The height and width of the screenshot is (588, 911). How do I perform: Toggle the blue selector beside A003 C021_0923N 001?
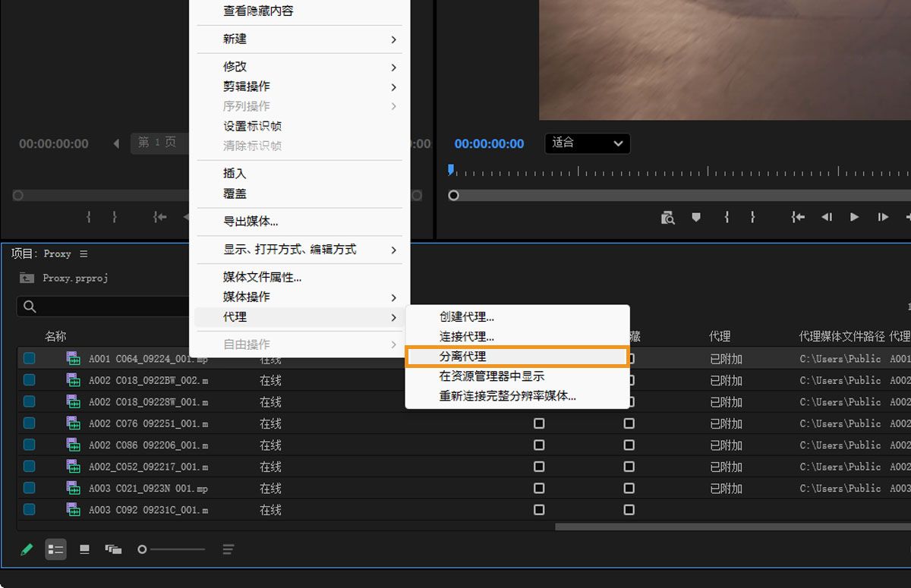point(29,488)
